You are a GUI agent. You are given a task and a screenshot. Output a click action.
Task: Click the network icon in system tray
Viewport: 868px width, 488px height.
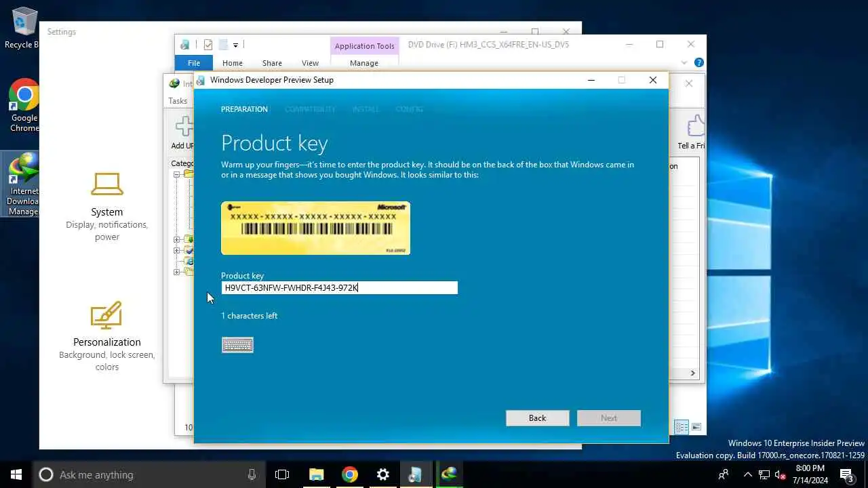coord(764,474)
